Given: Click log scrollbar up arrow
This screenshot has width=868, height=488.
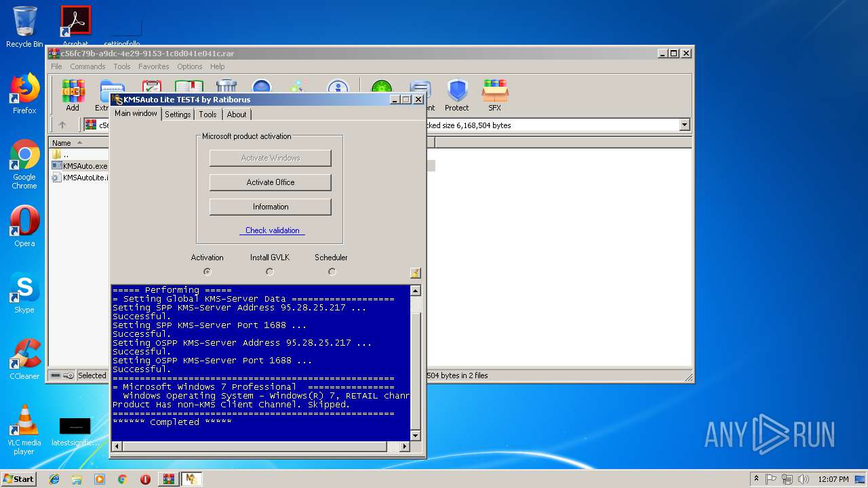Looking at the screenshot, I should click(416, 291).
